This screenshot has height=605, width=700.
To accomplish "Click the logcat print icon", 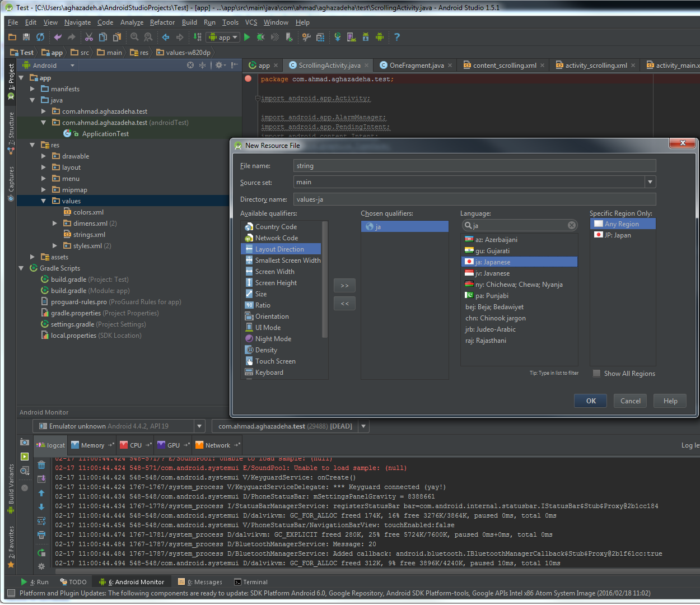I will pos(41,535).
